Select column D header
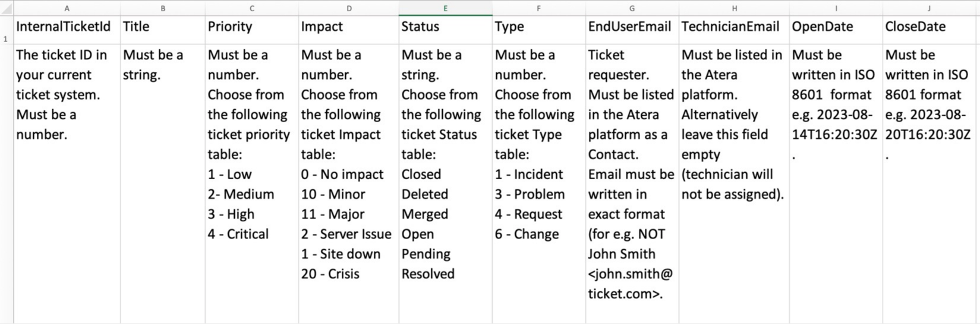The image size is (980, 324). (x=349, y=8)
